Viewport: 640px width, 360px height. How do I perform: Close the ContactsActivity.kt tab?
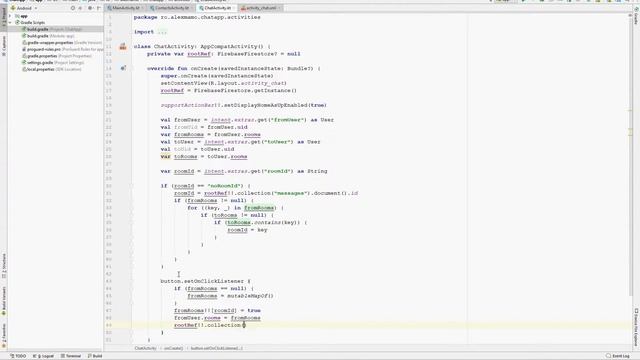click(x=192, y=8)
